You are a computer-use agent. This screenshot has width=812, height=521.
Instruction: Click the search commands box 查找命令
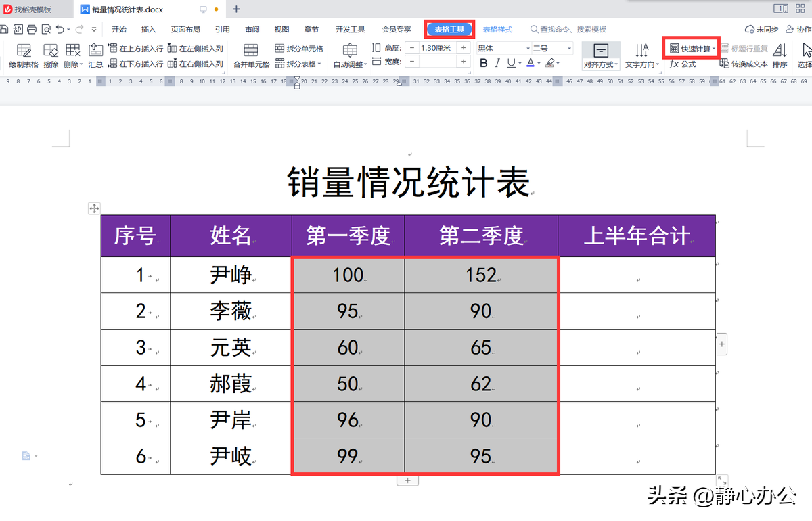568,29
